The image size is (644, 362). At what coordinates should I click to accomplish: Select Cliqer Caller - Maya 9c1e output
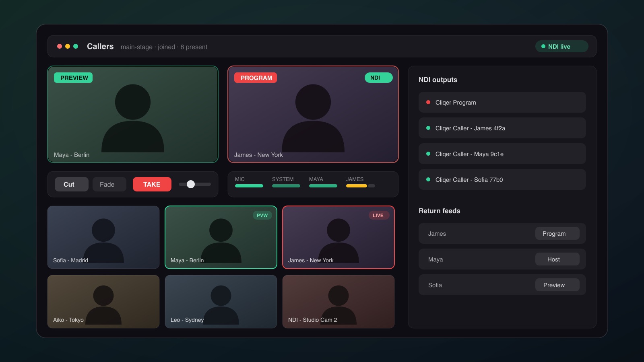(502, 154)
